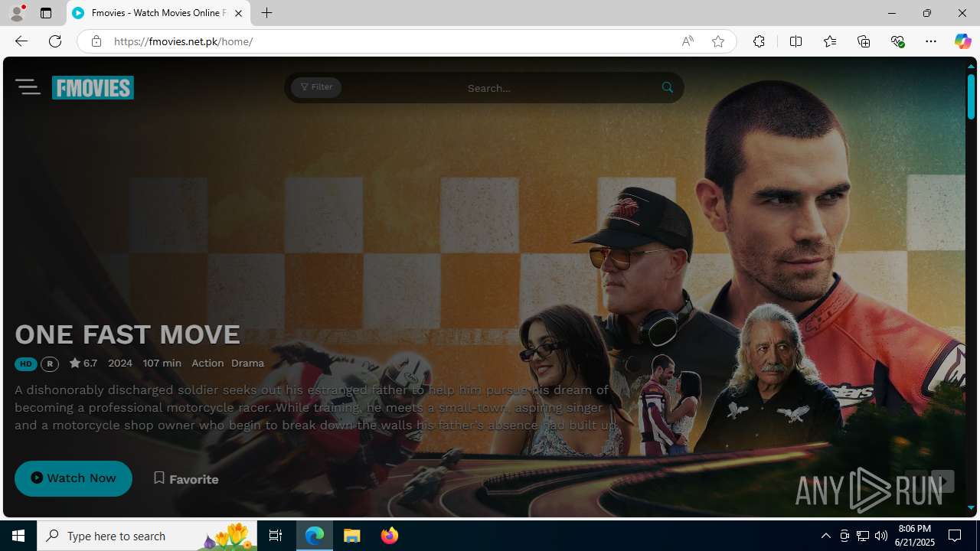Open the notification center
980x551 pixels.
click(955, 536)
